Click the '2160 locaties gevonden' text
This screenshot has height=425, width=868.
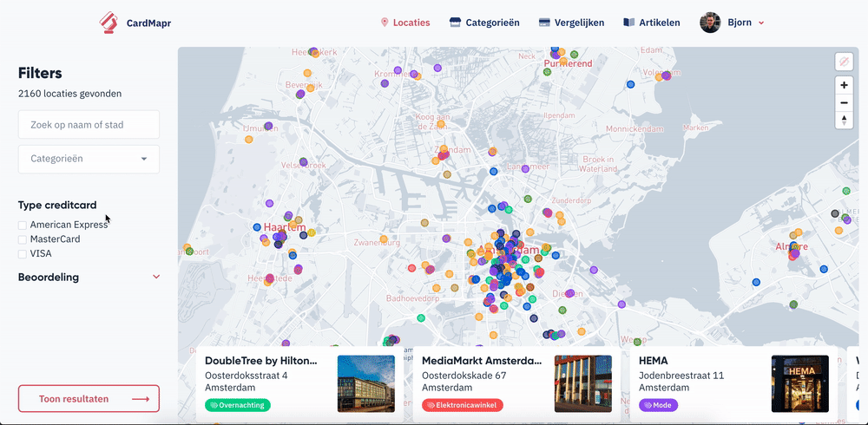click(x=69, y=94)
